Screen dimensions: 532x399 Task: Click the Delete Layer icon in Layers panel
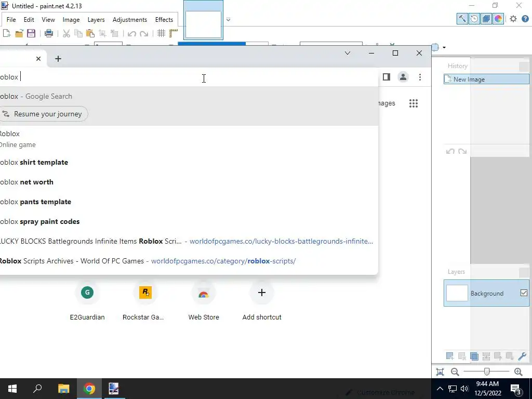pyautogui.click(x=462, y=356)
